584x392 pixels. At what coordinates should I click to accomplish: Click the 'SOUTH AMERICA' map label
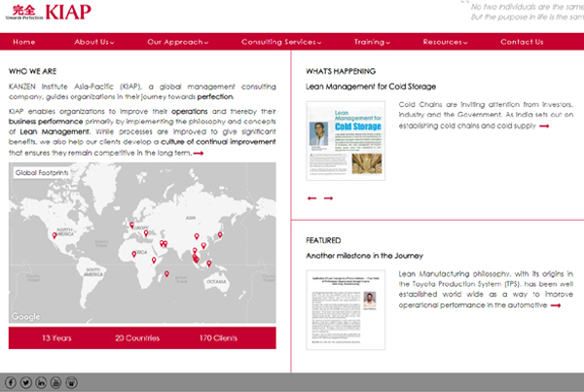(x=93, y=271)
